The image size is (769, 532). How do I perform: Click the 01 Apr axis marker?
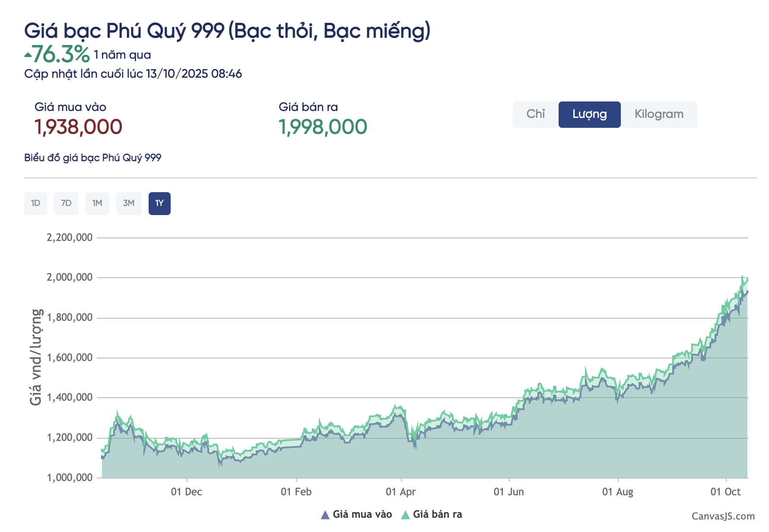(x=400, y=492)
